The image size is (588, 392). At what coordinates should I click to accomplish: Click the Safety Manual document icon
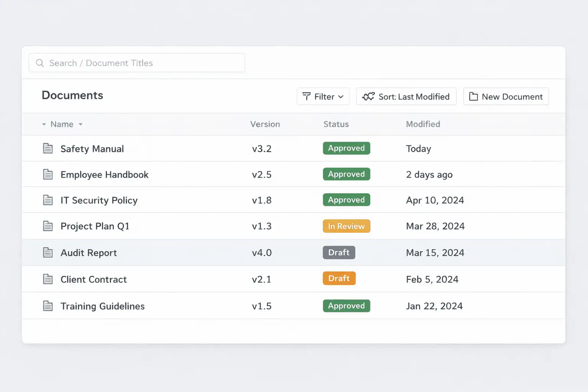pos(48,149)
